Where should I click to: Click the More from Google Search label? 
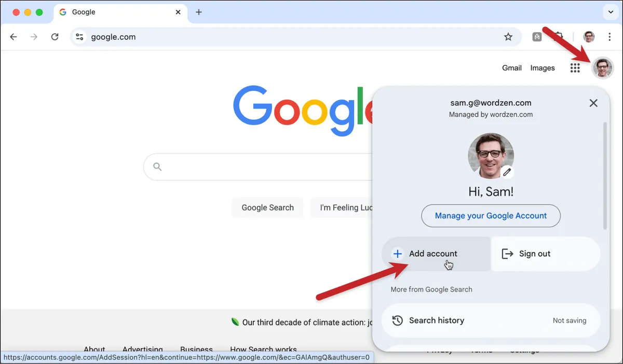[431, 289]
